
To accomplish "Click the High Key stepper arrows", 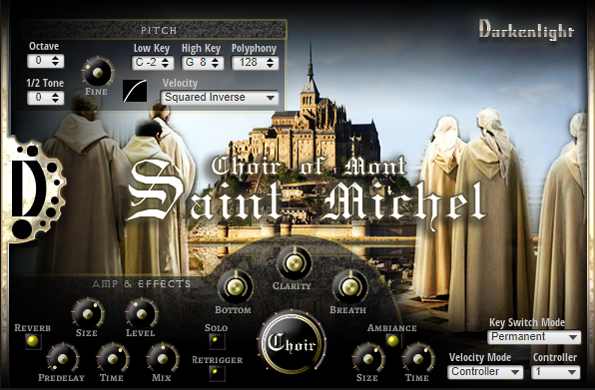I will (215, 63).
